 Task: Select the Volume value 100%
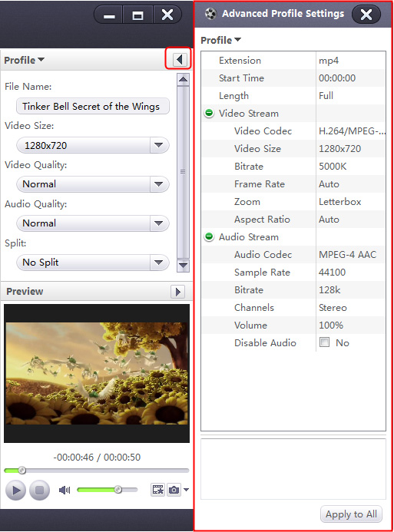tap(331, 325)
